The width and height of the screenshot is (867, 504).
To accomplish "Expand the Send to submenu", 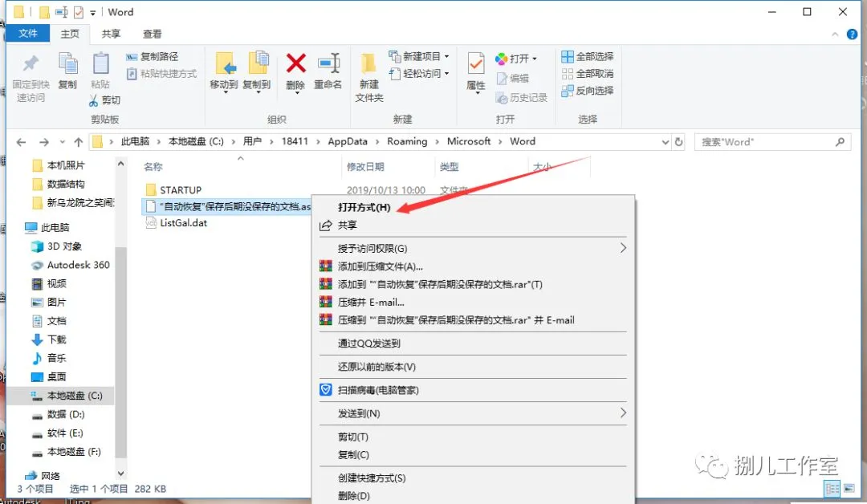I will coord(623,413).
